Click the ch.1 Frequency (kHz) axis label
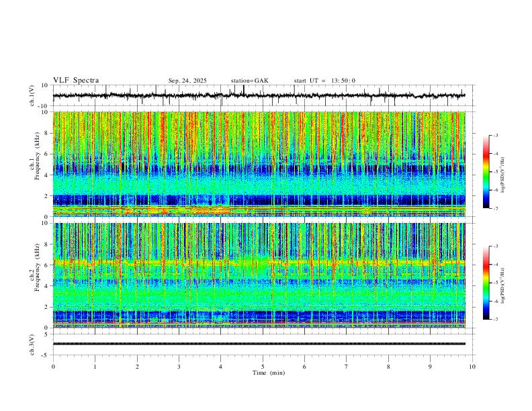532x411 pixels. [x=35, y=156]
